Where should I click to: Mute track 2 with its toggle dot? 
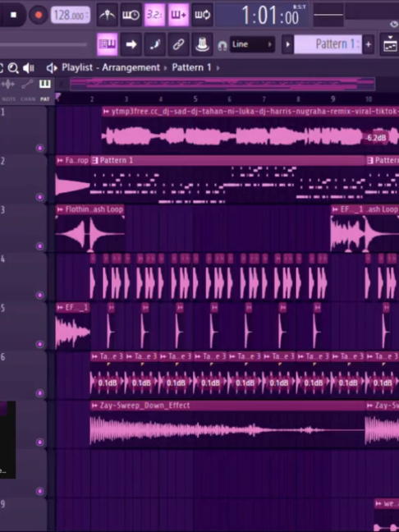click(x=39, y=197)
